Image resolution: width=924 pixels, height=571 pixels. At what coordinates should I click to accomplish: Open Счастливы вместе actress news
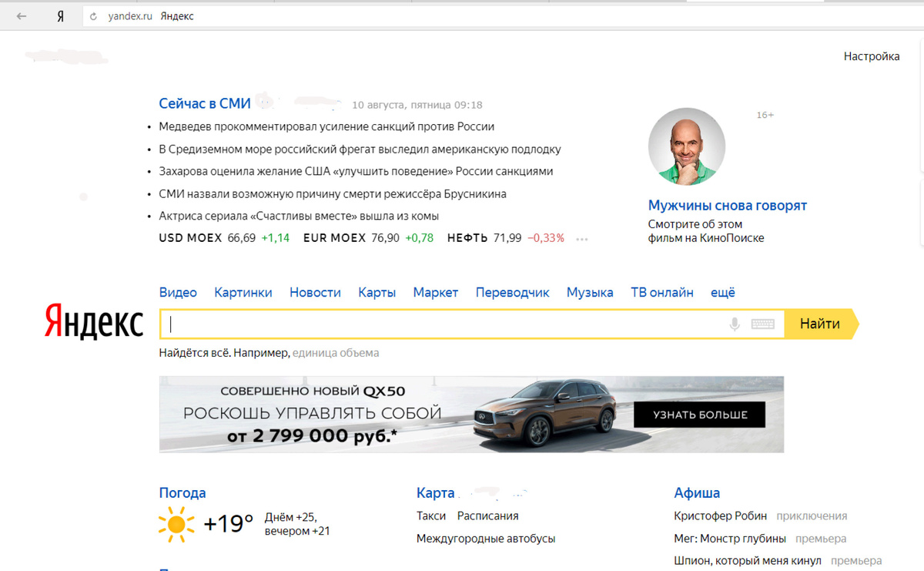tap(299, 216)
